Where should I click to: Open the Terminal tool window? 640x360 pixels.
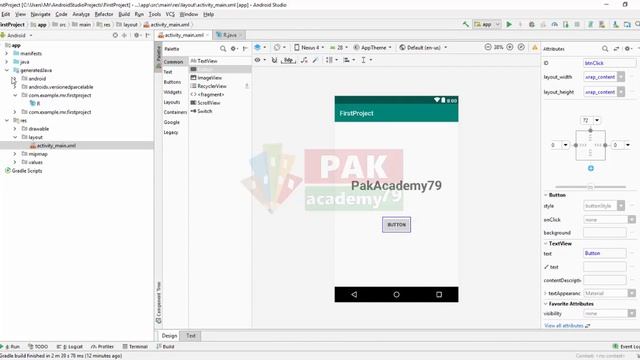[135, 347]
